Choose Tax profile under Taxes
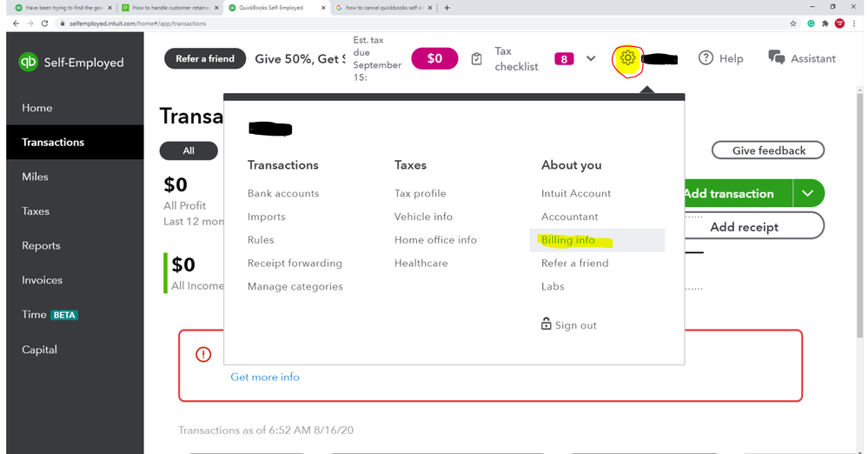This screenshot has width=868, height=454. [420, 194]
